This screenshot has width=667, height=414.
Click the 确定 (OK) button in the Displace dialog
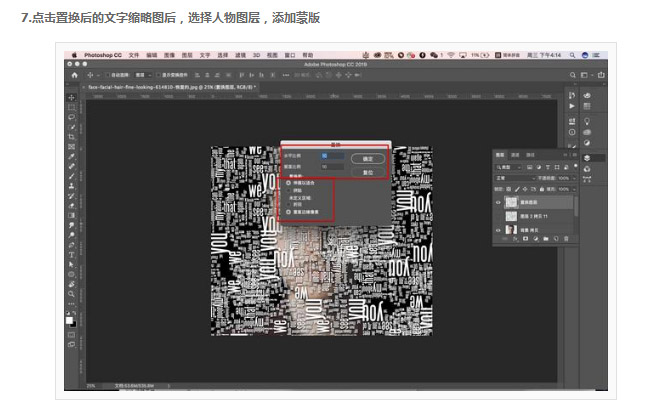[x=368, y=159]
